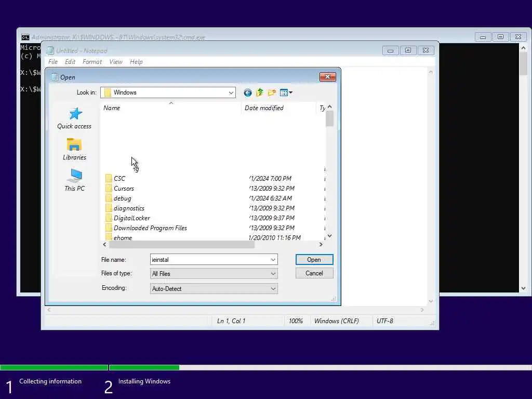Viewport: 532px width, 399px height.
Task: Sort by Name column header
Action: [x=170, y=108]
